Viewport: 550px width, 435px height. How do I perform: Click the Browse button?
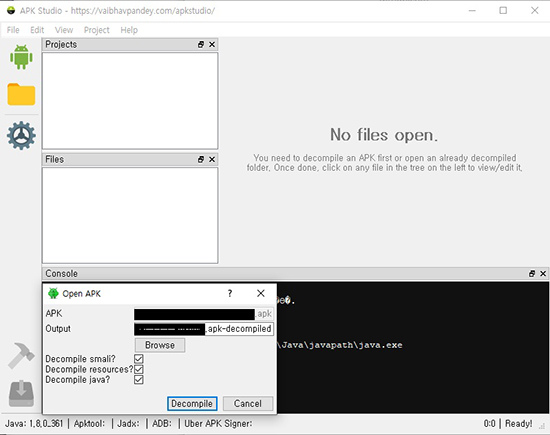click(160, 345)
